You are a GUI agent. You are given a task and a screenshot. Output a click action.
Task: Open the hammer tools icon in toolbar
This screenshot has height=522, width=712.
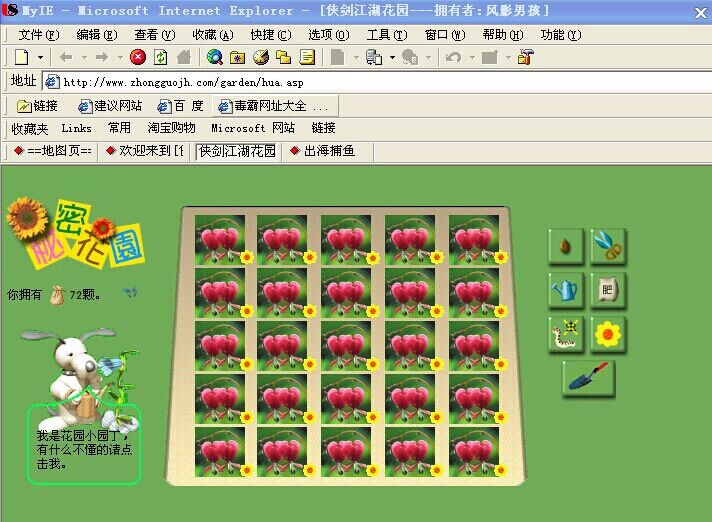[525, 57]
